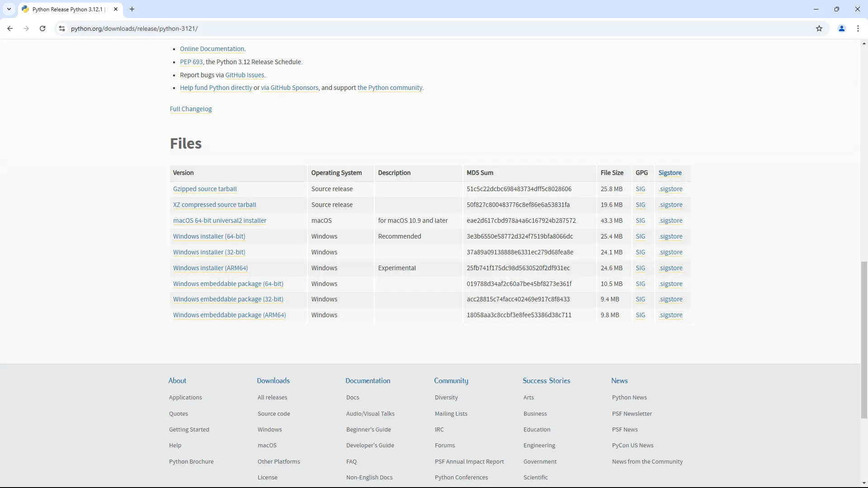Click the browser forward navigation arrow
The image size is (868, 488).
[x=26, y=28]
